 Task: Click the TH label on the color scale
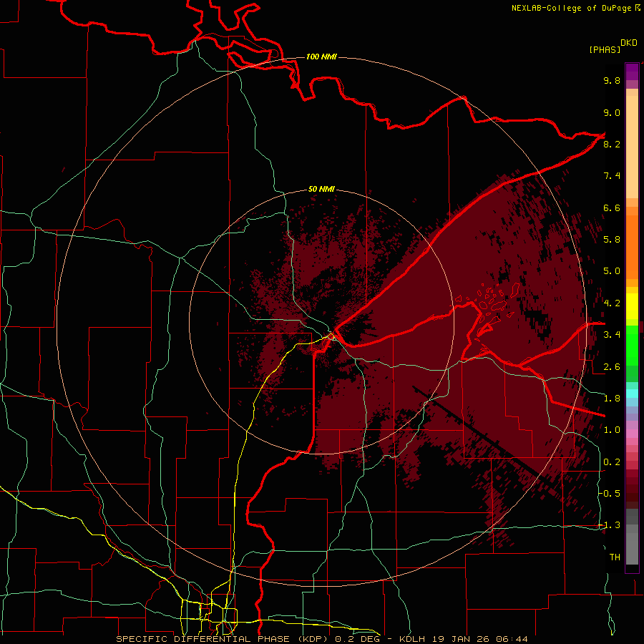tap(615, 557)
